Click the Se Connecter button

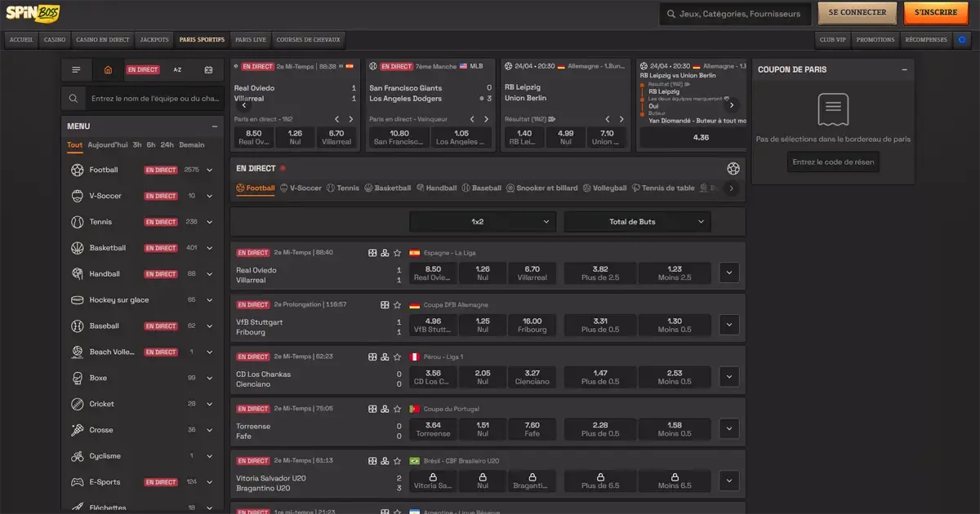[x=857, y=13]
